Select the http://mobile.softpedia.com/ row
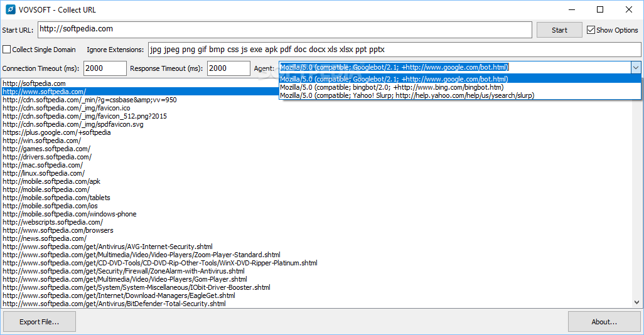This screenshot has width=644, height=335. pos(316,189)
